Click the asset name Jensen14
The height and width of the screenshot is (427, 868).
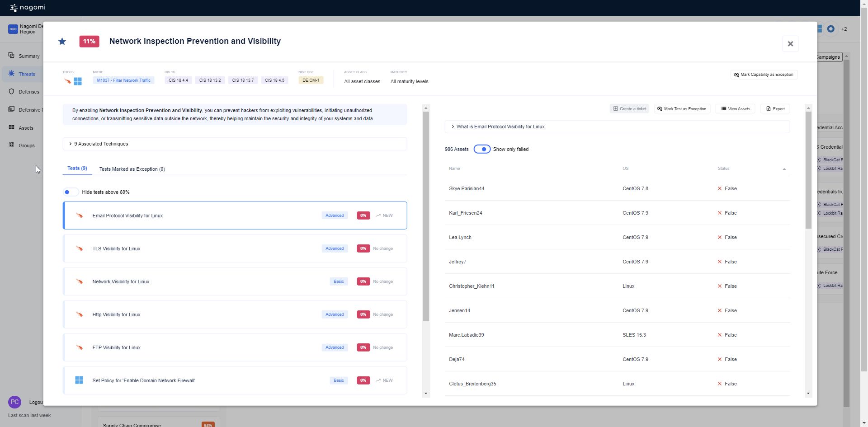459,311
